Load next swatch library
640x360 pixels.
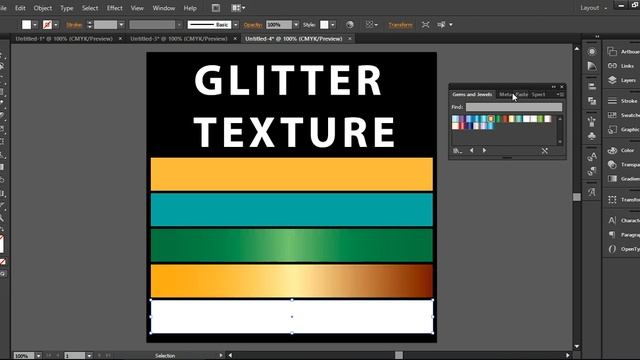(x=484, y=151)
